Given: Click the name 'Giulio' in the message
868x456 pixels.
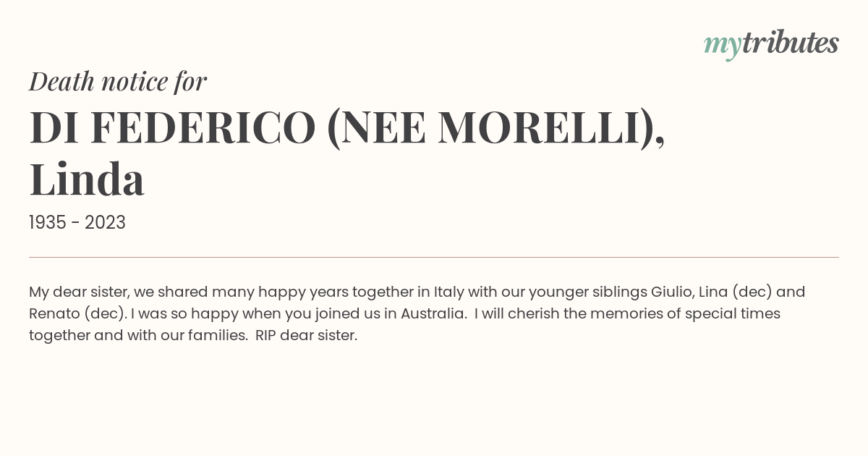Looking at the screenshot, I should (672, 292).
